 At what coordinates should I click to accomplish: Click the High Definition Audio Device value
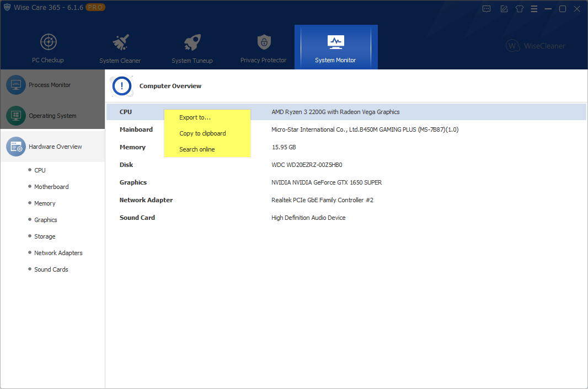(308, 217)
